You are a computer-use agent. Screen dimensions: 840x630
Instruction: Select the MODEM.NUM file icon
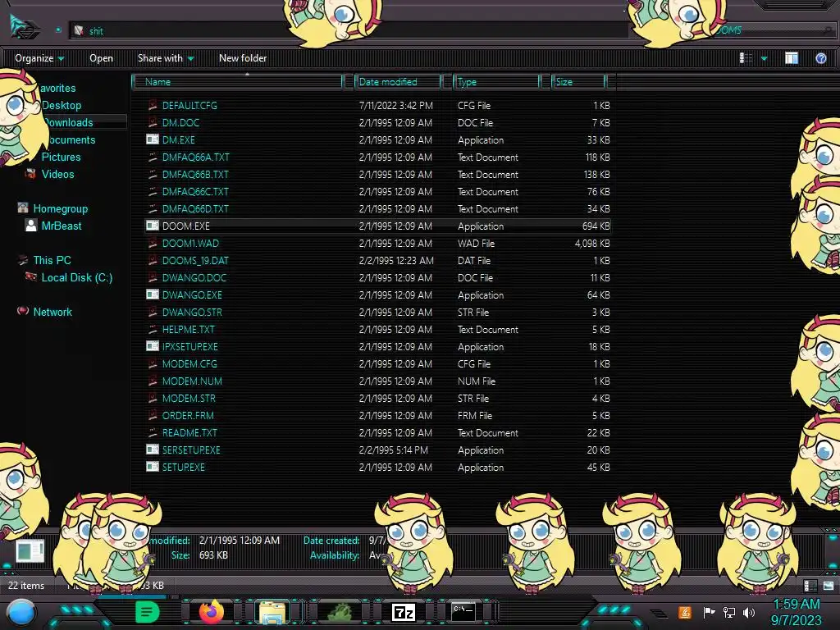coord(153,381)
